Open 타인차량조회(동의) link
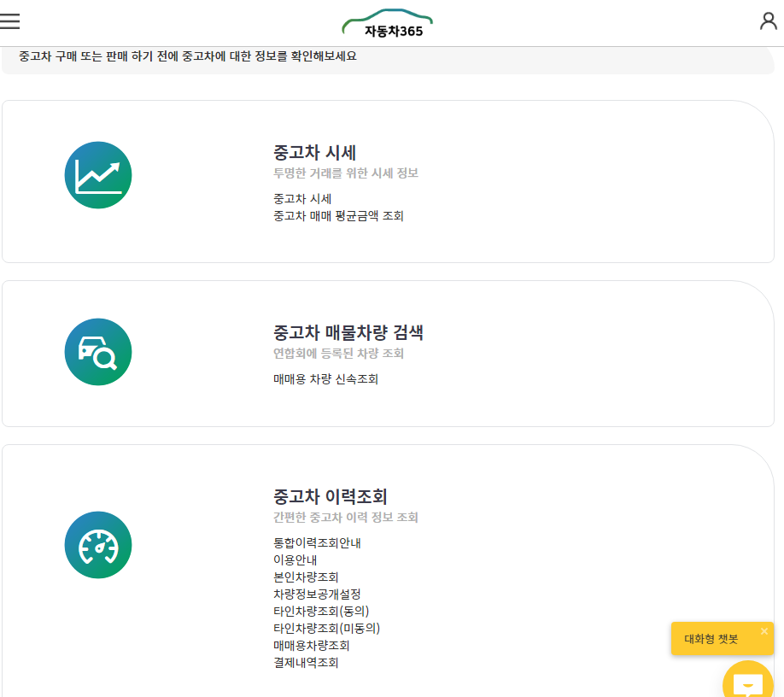 [321, 611]
